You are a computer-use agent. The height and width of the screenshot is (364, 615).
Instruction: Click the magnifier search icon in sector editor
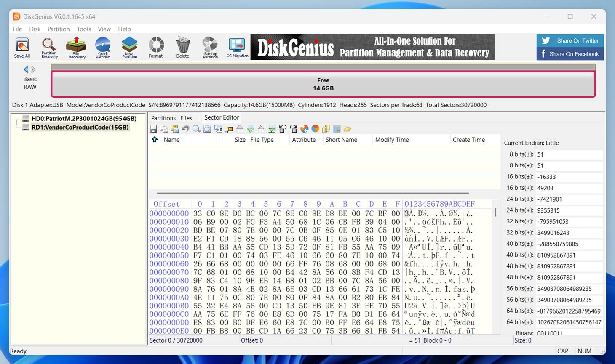[x=196, y=129]
